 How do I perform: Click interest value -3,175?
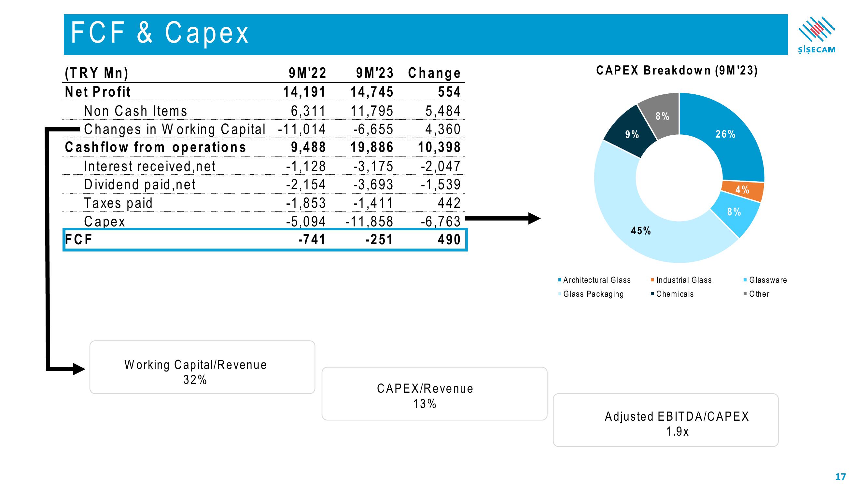(x=373, y=166)
